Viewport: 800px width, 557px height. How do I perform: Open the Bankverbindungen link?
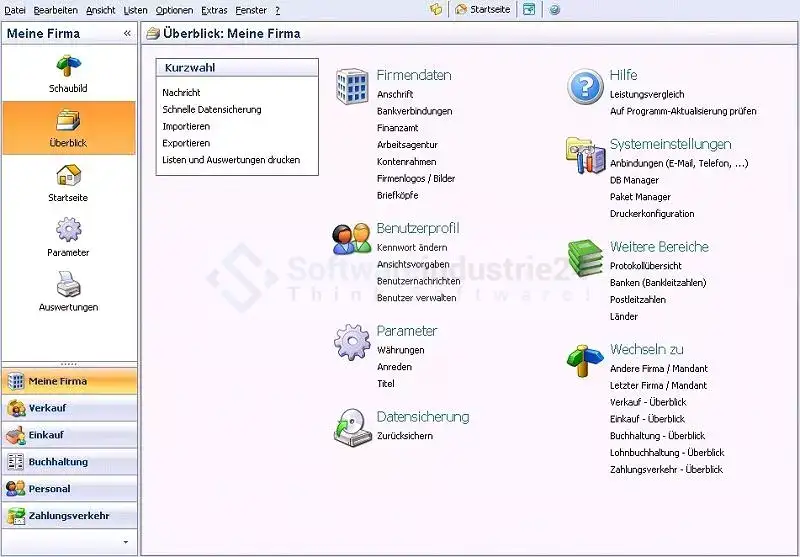[x=414, y=111]
